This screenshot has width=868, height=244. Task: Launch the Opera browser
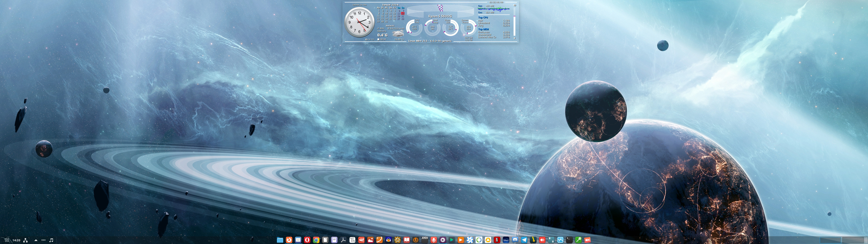pyautogui.click(x=307, y=240)
